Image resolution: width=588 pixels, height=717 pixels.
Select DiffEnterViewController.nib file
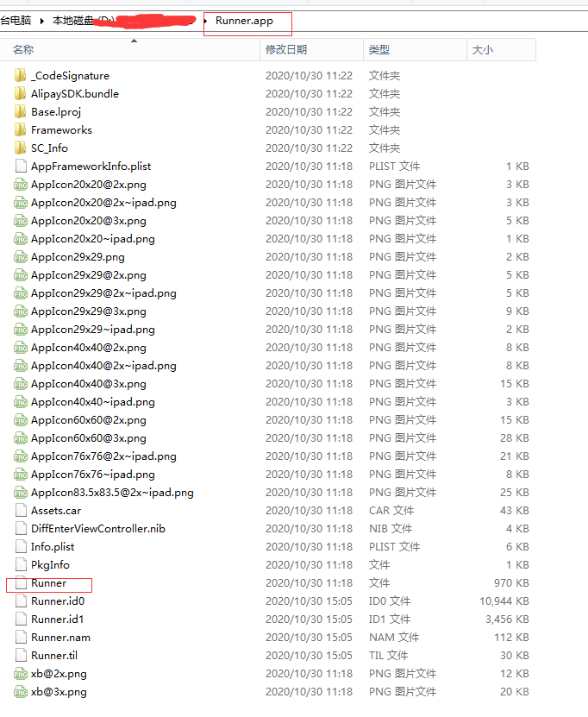click(x=98, y=529)
